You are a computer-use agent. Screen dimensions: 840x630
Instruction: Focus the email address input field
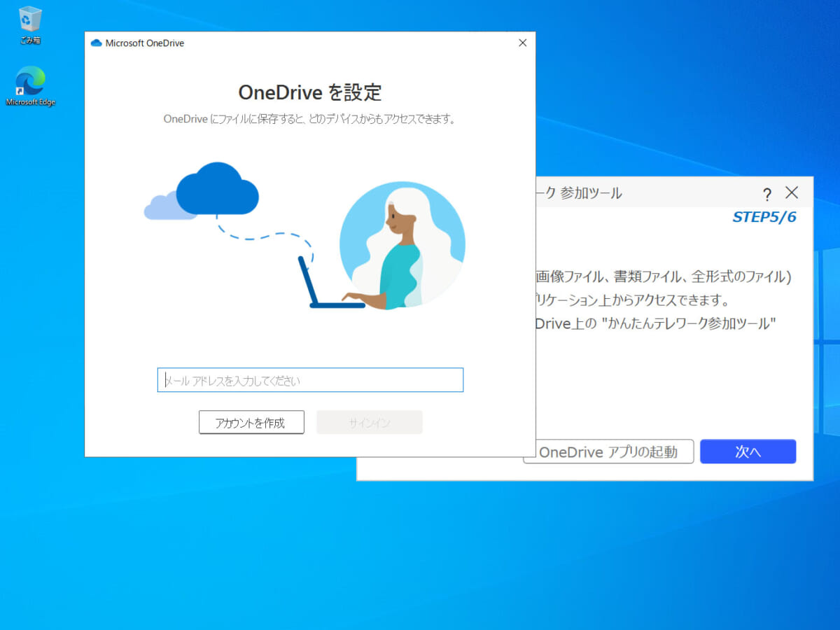[x=310, y=380]
